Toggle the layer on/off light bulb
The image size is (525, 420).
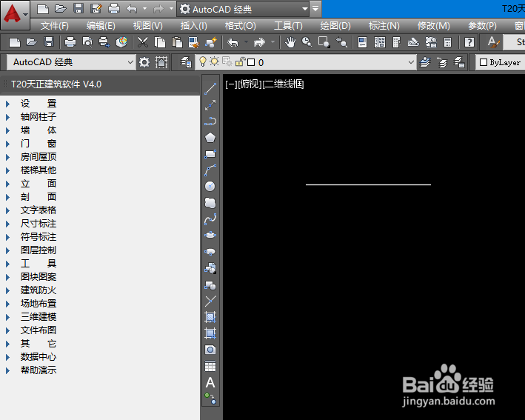pyautogui.click(x=203, y=62)
